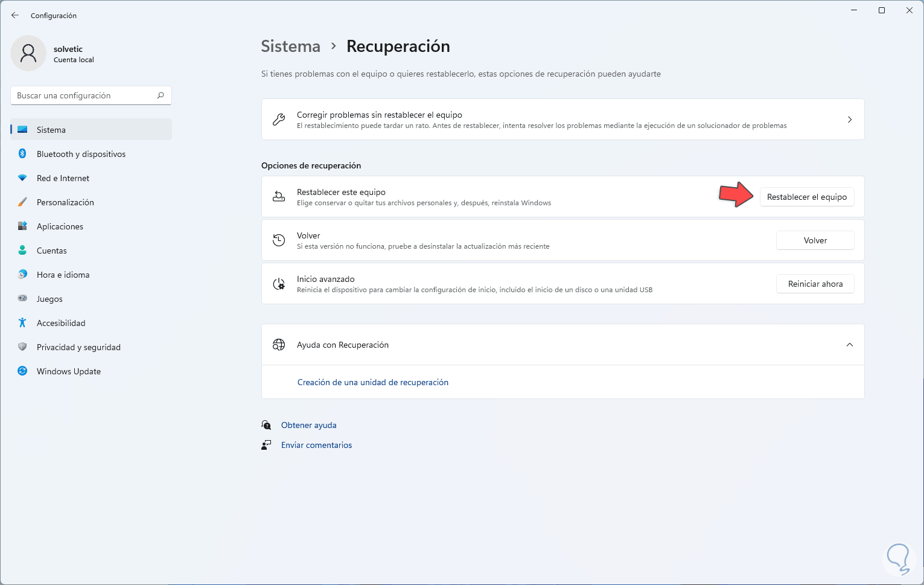Open Accesibilidad settings
Image resolution: width=924 pixels, height=585 pixels.
91,323
